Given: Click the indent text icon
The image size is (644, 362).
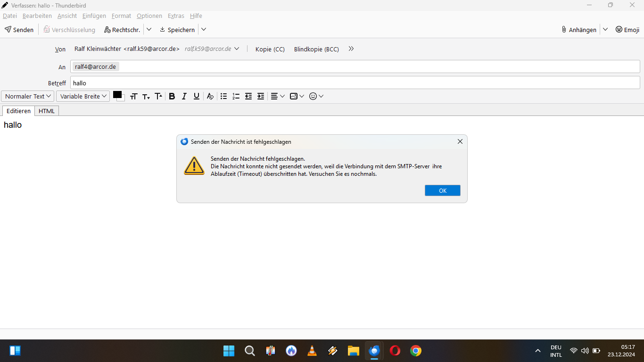Looking at the screenshot, I should tap(261, 96).
